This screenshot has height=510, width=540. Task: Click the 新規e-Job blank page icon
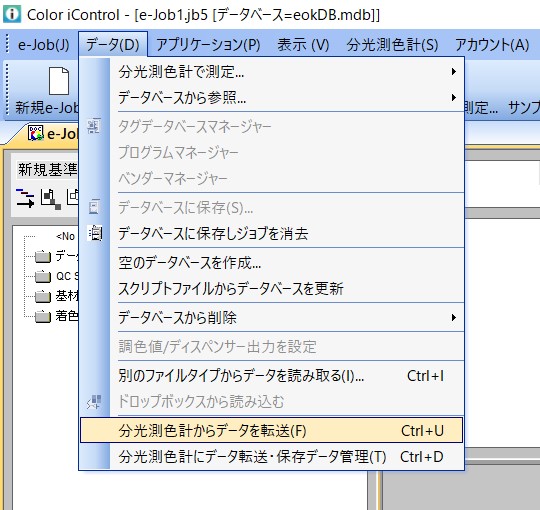pos(59,81)
